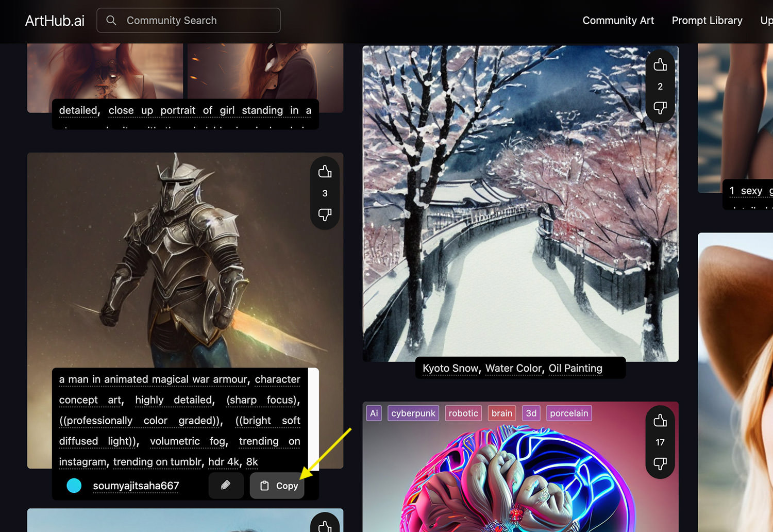Filter by the robotic tag
Image resolution: width=773 pixels, height=532 pixels.
coord(463,413)
